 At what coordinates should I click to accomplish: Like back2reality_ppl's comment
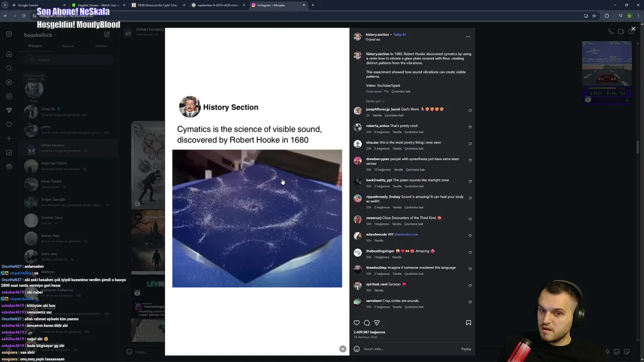click(470, 182)
